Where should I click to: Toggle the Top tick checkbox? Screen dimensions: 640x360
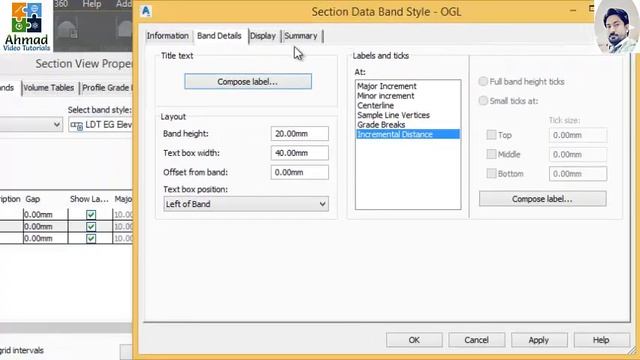491,135
